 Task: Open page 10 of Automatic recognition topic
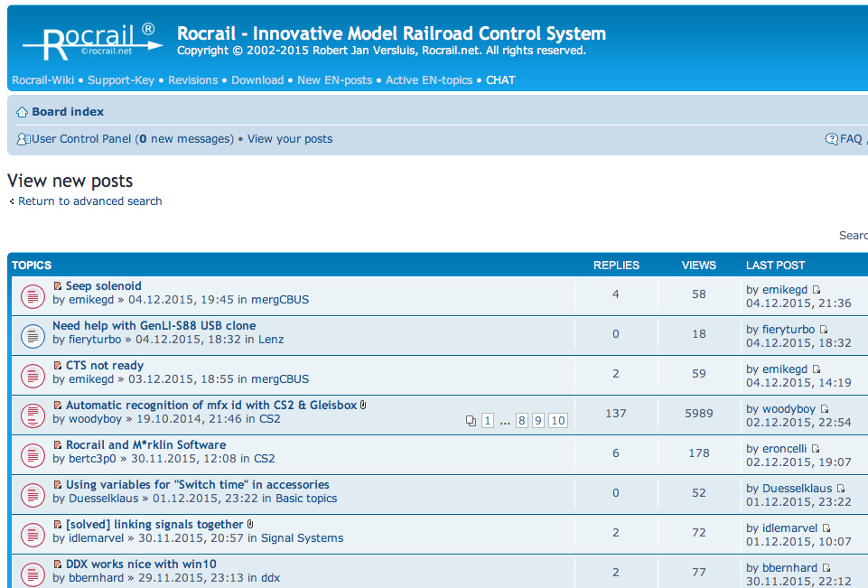click(x=558, y=421)
